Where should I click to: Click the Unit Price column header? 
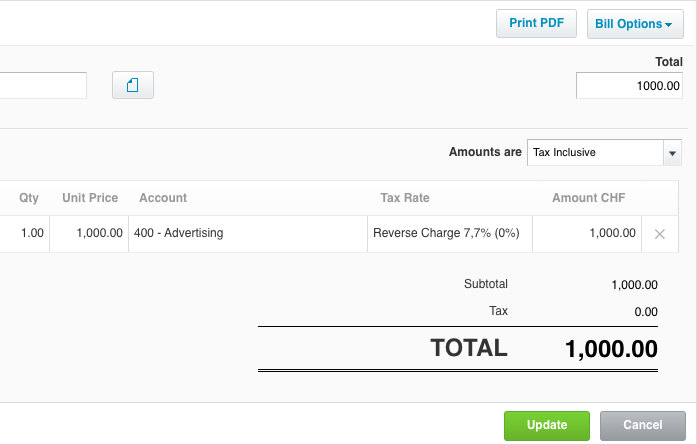click(x=90, y=198)
